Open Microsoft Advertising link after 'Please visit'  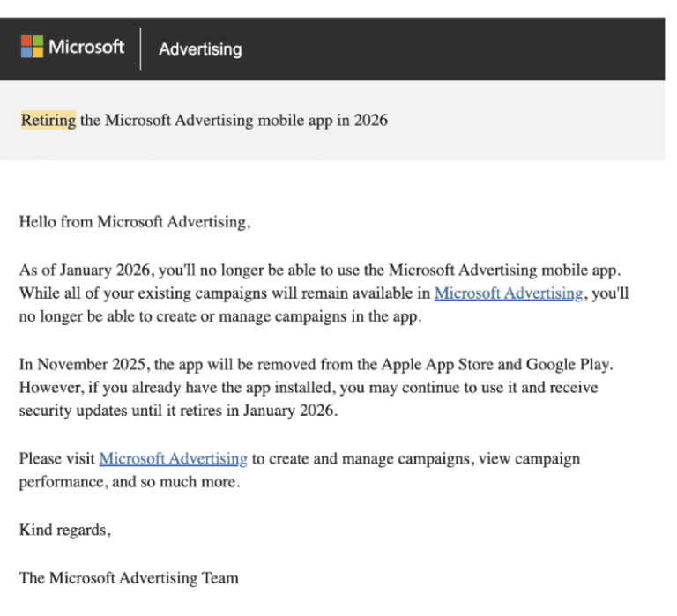tap(173, 458)
